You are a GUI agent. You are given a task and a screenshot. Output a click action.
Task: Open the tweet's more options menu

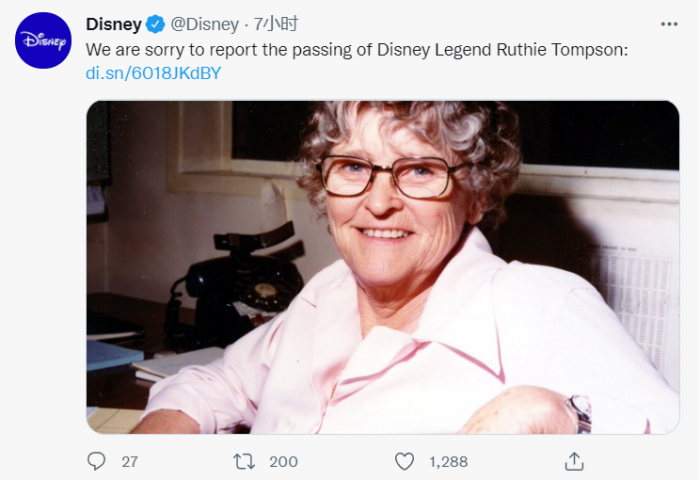tap(669, 24)
